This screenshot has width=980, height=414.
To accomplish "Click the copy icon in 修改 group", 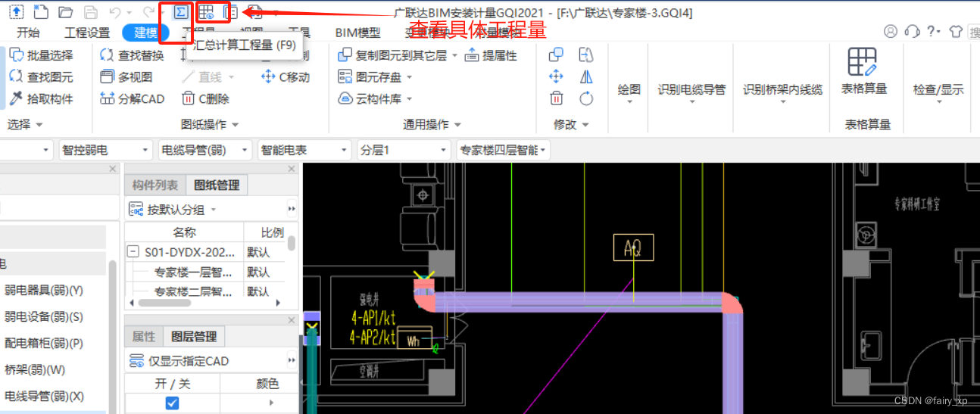I will [556, 54].
